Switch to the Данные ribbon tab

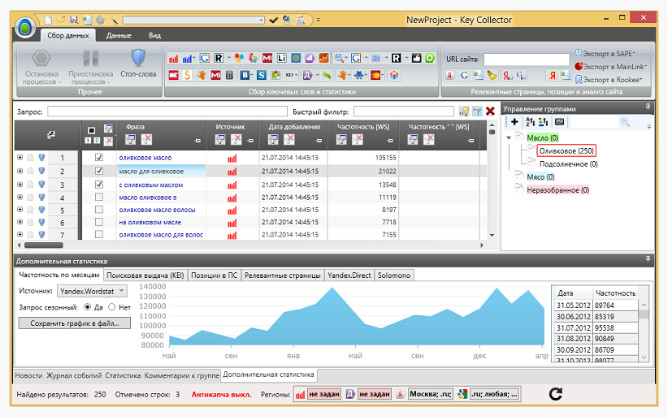[x=118, y=34]
